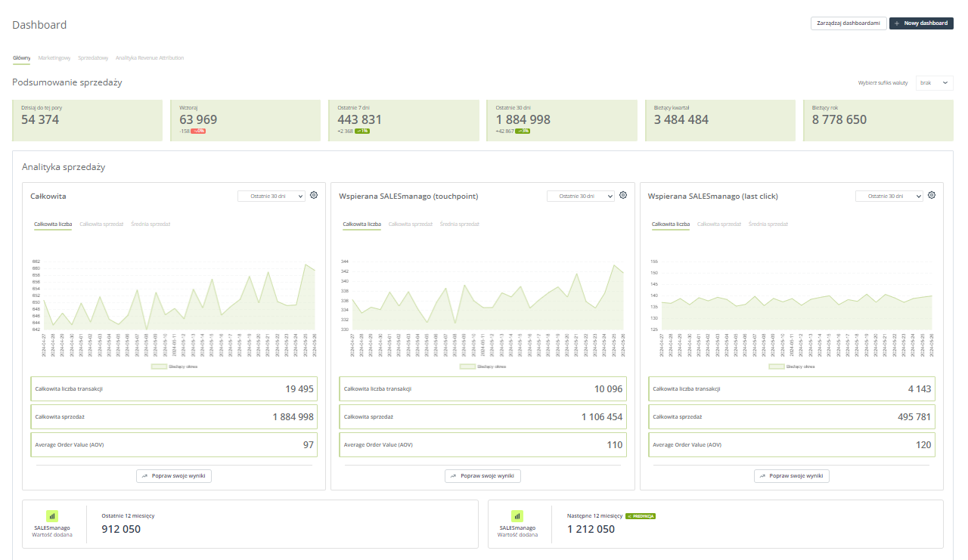Switch to Analityka Revenue Attribution tab

click(x=150, y=57)
